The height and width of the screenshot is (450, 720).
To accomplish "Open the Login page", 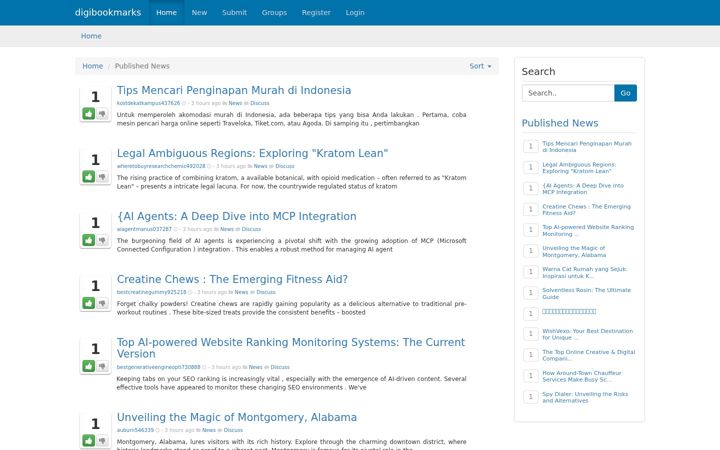I will pyautogui.click(x=355, y=12).
